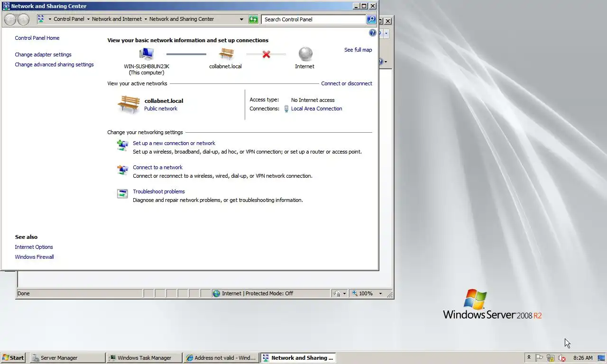Open the Start menu
Image resolution: width=607 pixels, height=364 pixels.
[x=13, y=358]
